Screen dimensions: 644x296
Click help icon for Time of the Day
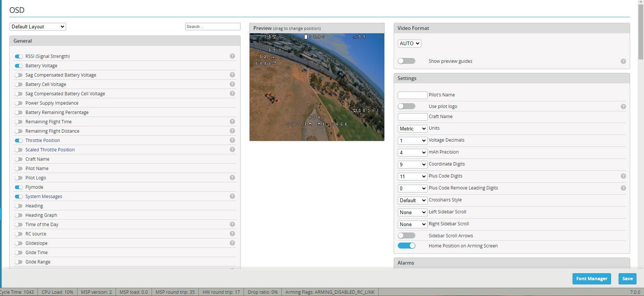232,224
